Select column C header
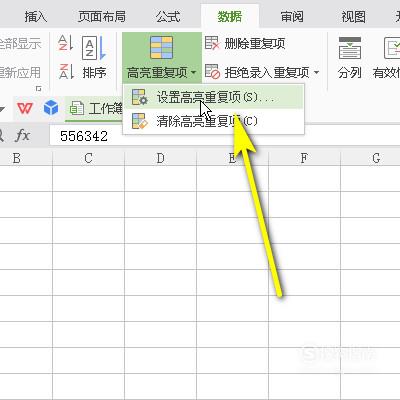Viewport: 400px width, 400px height. click(x=88, y=158)
